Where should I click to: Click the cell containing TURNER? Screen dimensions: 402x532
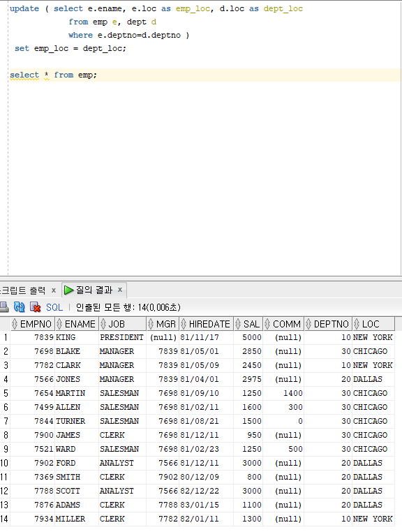pyautogui.click(x=77, y=422)
